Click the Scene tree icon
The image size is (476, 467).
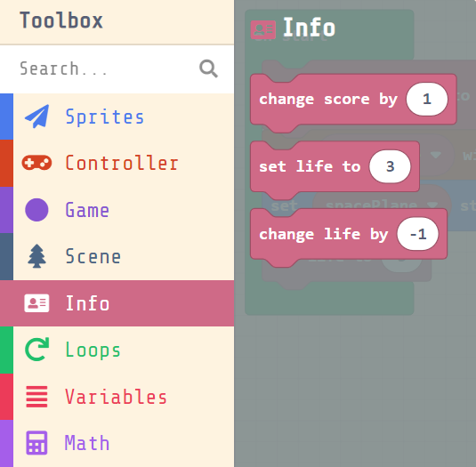pyautogui.click(x=36, y=256)
